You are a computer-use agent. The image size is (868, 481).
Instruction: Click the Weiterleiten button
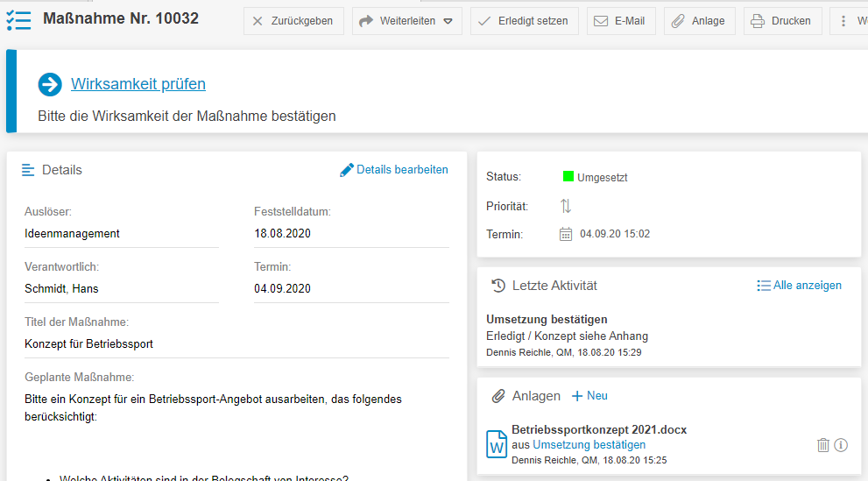tap(407, 21)
